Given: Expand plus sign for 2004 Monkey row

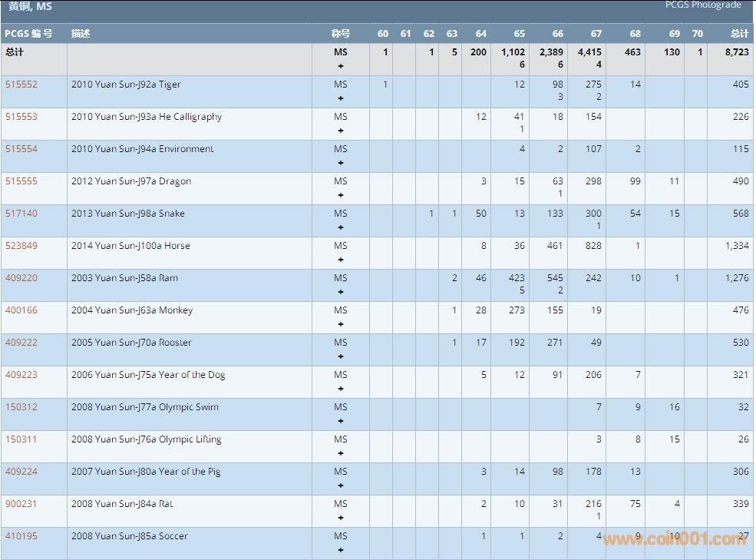Looking at the screenshot, I should (x=341, y=324).
